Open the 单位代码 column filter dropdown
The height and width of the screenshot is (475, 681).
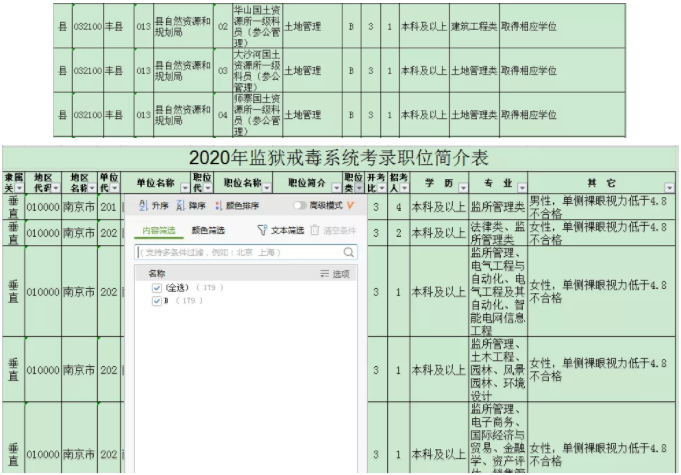(x=115, y=188)
